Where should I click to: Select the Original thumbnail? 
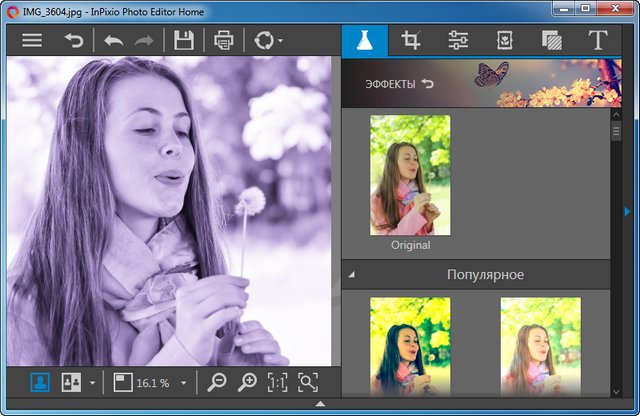(x=410, y=175)
